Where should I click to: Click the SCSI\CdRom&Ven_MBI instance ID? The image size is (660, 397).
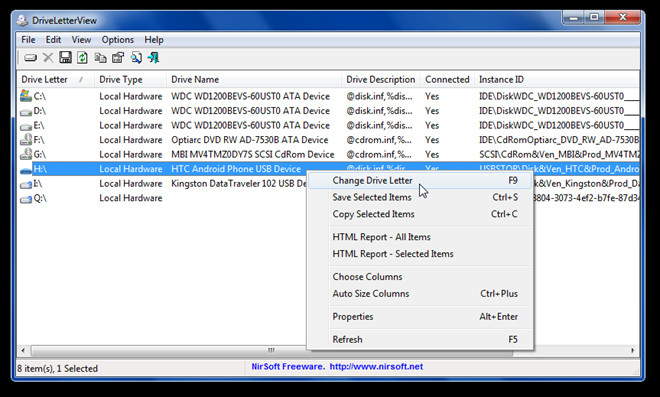click(559, 155)
